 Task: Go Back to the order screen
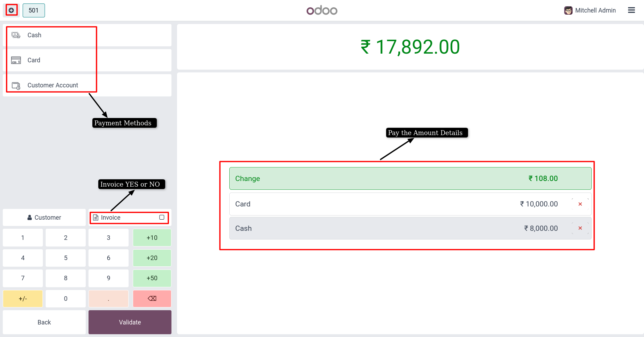pyautogui.click(x=44, y=322)
